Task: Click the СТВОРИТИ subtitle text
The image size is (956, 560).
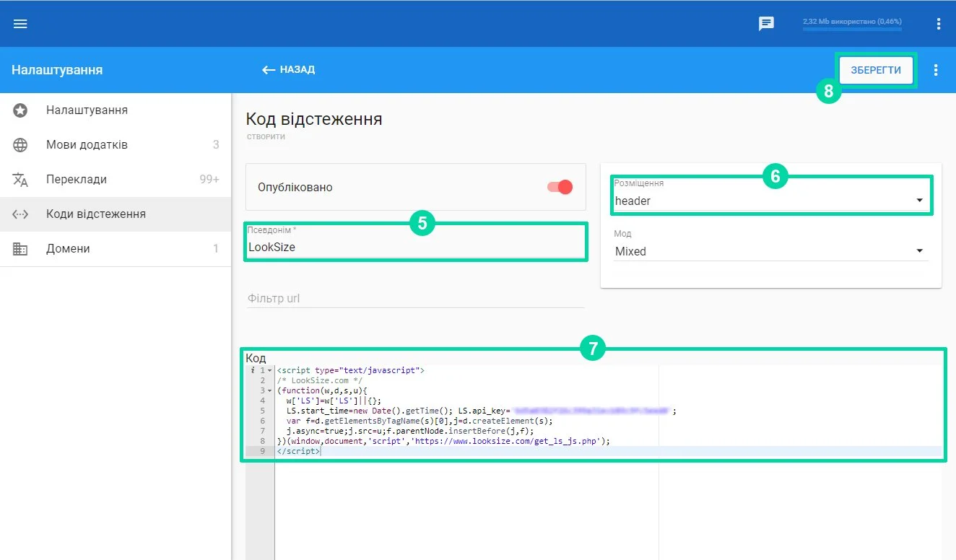Action: tap(266, 136)
